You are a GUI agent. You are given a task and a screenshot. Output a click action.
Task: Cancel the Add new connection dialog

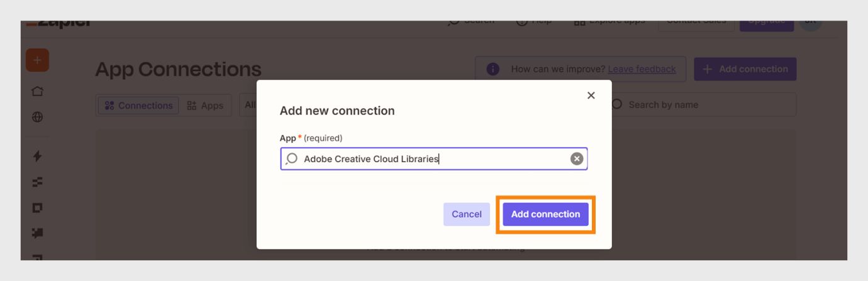coord(467,214)
